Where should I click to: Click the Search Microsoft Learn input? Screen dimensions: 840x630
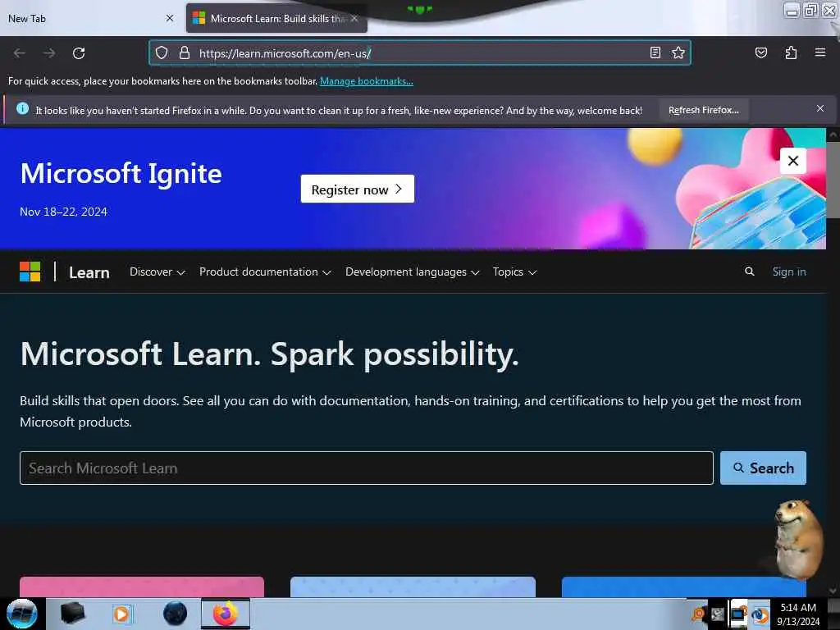coord(367,468)
